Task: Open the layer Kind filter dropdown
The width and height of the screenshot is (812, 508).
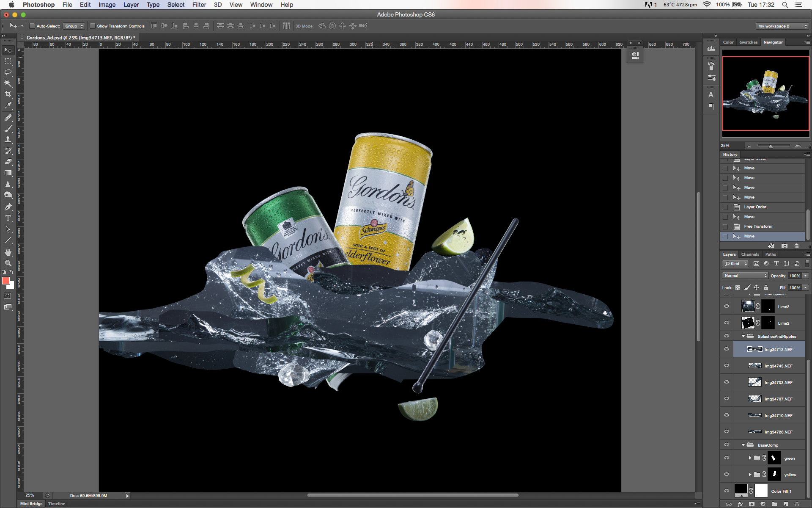Action: (x=735, y=264)
